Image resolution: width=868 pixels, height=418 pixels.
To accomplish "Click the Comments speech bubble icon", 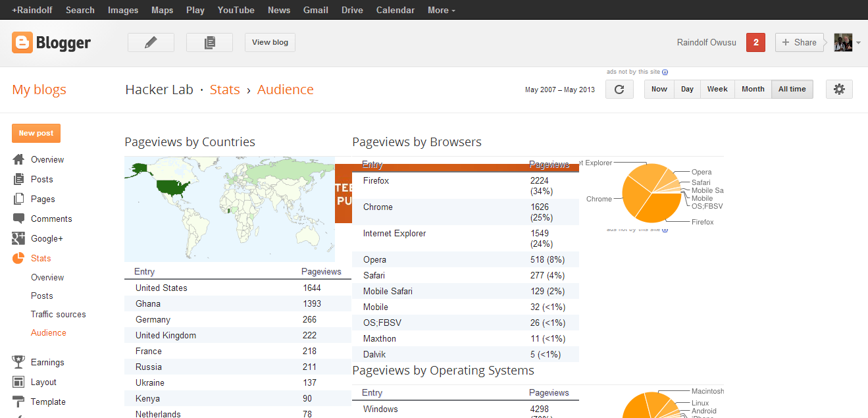I will pyautogui.click(x=18, y=219).
